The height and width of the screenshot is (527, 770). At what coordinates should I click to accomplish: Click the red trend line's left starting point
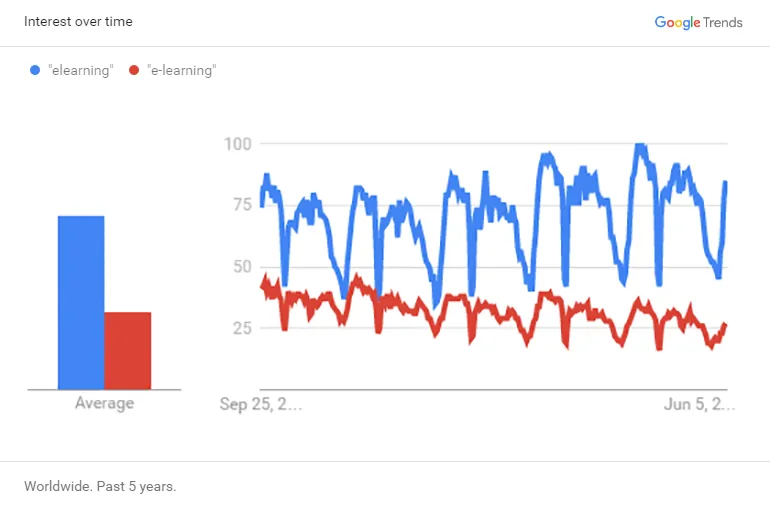point(262,286)
